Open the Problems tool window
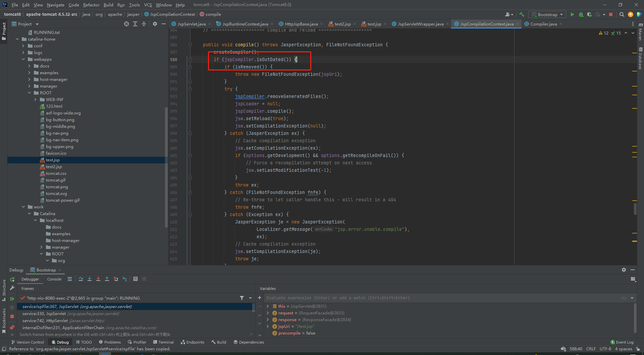 point(110,342)
